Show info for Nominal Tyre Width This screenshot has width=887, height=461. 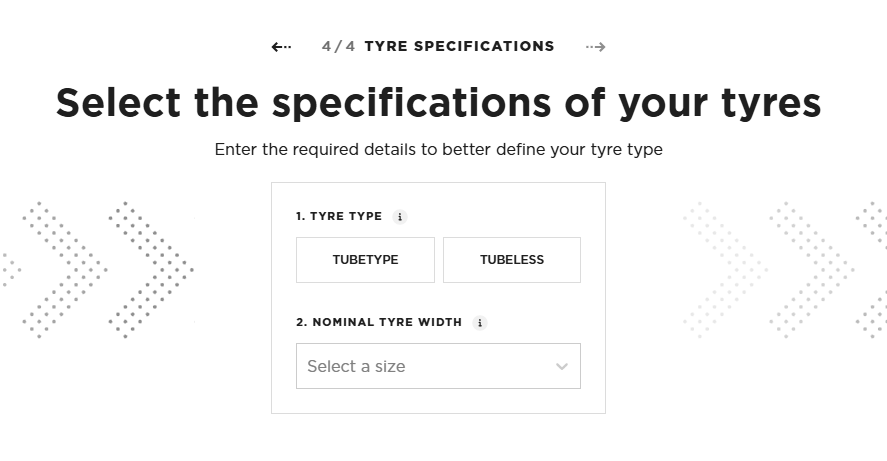[x=480, y=323]
